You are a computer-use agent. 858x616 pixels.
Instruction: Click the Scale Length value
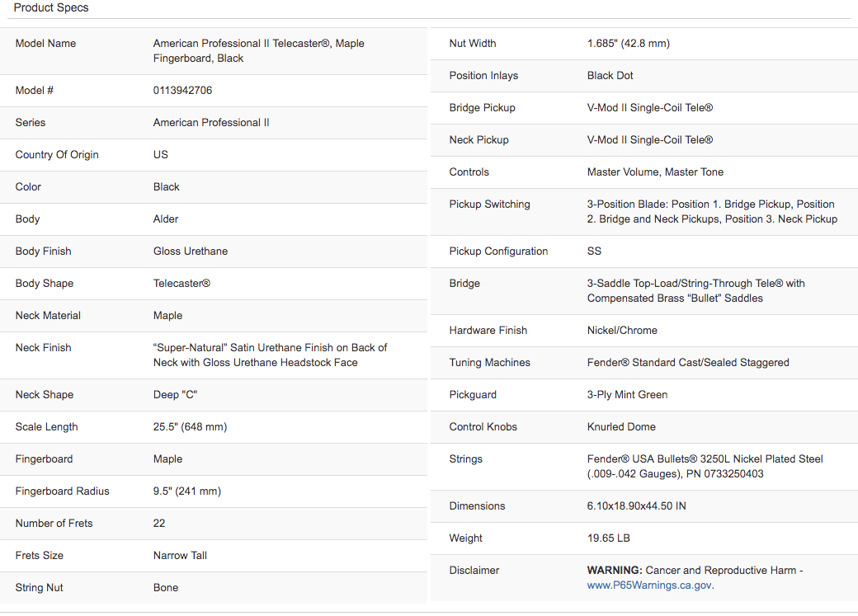[190, 426]
